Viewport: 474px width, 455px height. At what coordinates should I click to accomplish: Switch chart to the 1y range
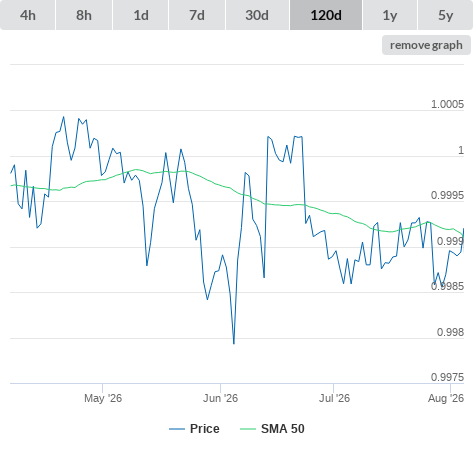pos(390,15)
